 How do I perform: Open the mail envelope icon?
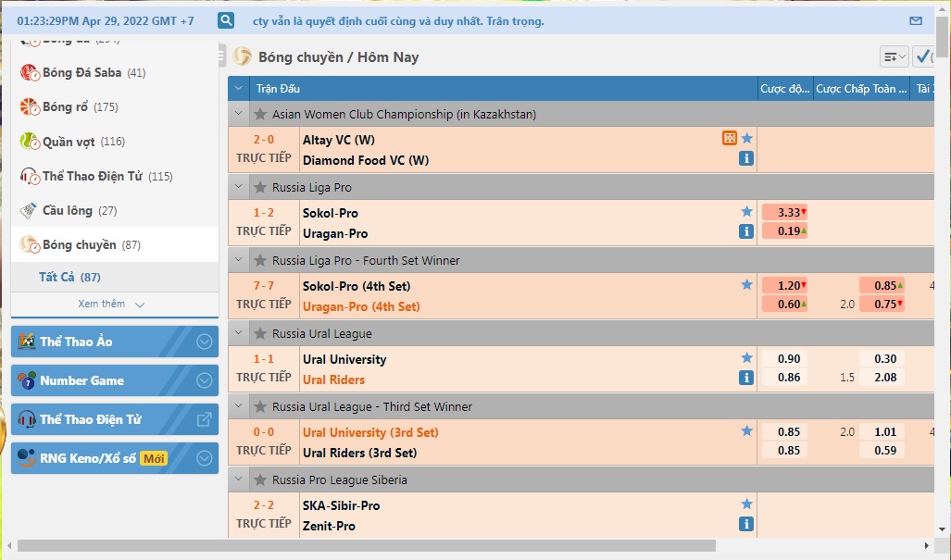click(916, 20)
